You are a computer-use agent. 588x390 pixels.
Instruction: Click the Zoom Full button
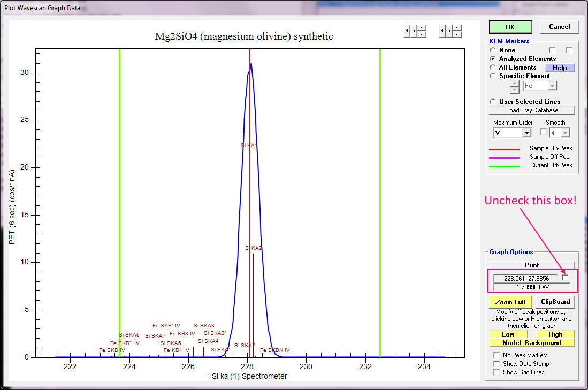(x=510, y=302)
